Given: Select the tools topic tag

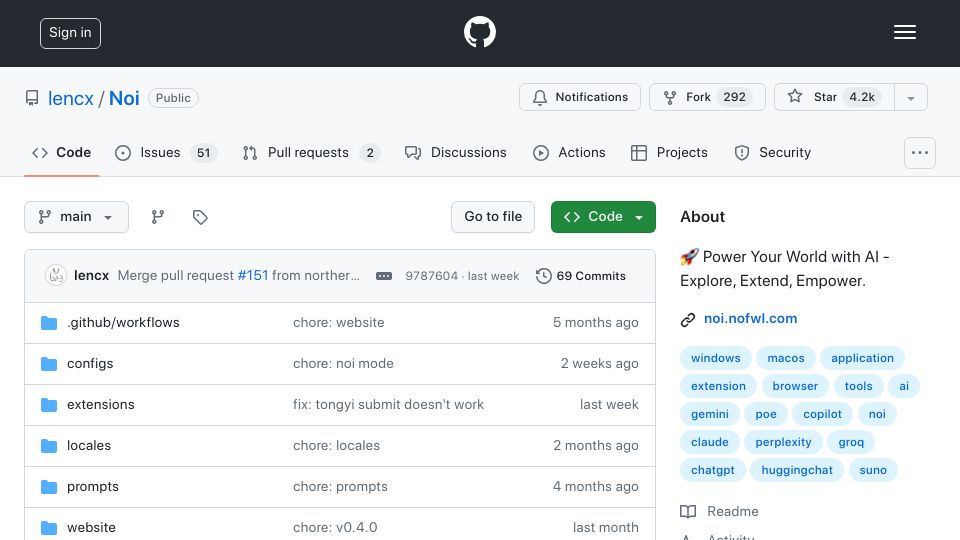Looking at the screenshot, I should [858, 386].
